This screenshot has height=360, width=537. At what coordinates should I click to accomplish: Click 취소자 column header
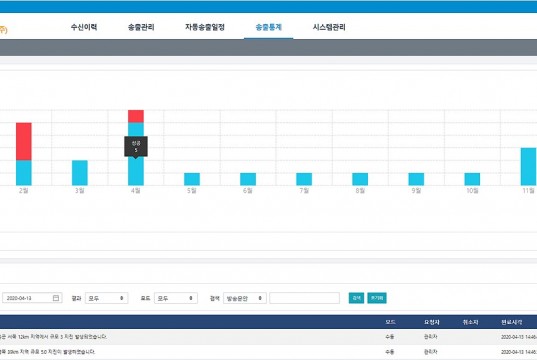pos(470,322)
